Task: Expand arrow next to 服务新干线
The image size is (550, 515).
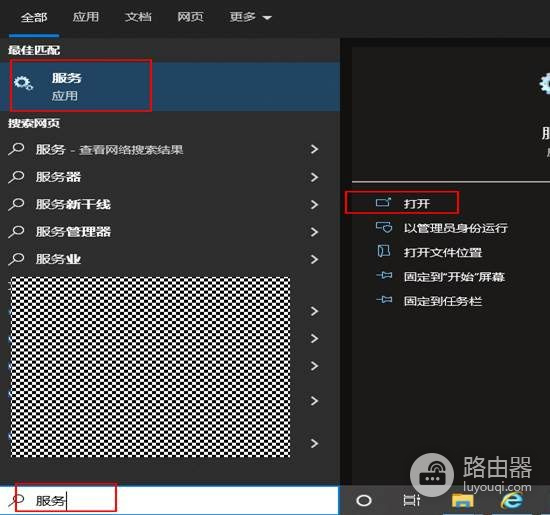Action: [x=314, y=205]
